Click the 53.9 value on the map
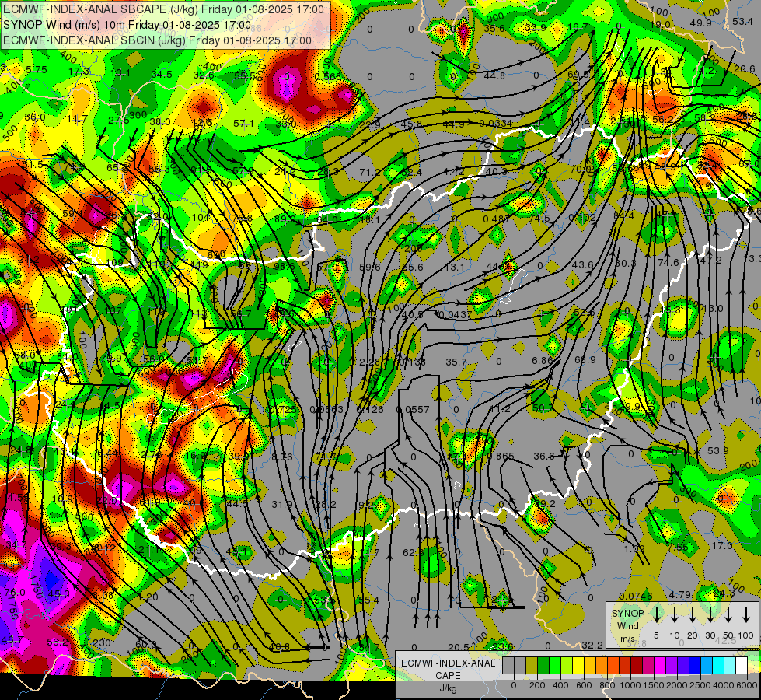This screenshot has width=761, height=700. tap(717, 451)
